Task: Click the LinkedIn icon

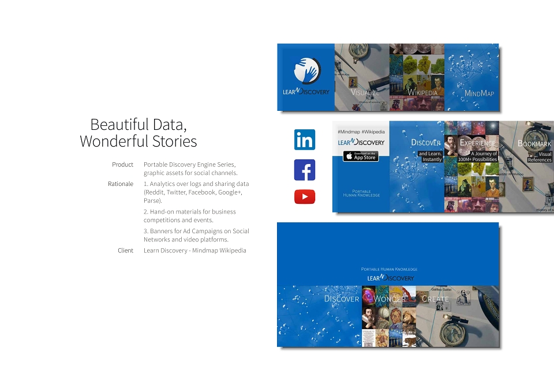Action: pyautogui.click(x=305, y=140)
